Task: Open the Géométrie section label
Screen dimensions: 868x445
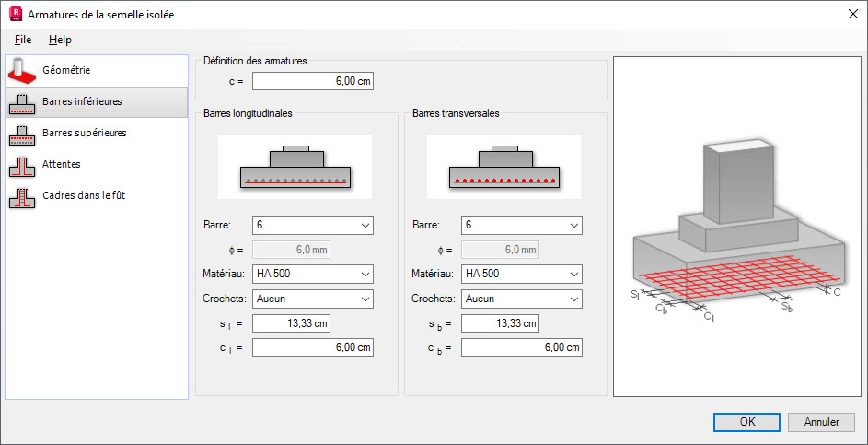Action: tap(66, 70)
